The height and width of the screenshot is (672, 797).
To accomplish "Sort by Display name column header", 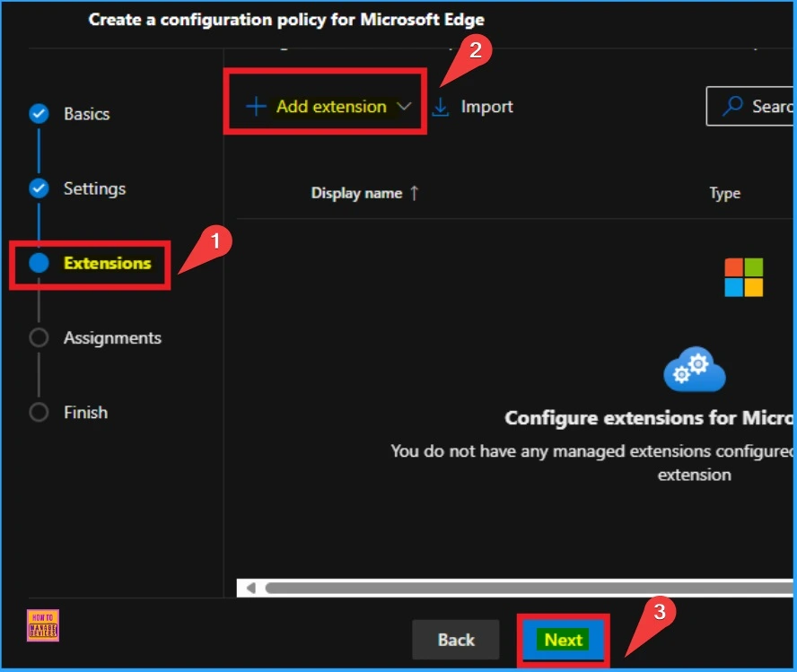I will [356, 193].
